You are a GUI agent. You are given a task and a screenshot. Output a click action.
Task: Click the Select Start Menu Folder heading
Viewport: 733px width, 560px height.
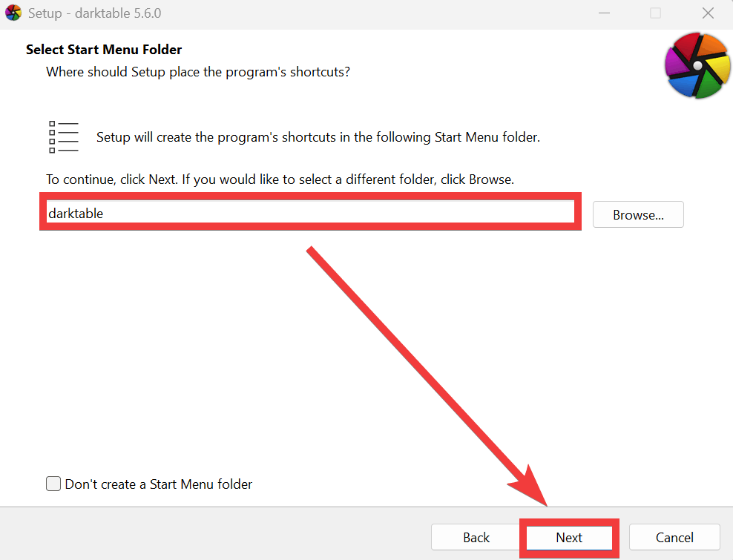coord(104,50)
